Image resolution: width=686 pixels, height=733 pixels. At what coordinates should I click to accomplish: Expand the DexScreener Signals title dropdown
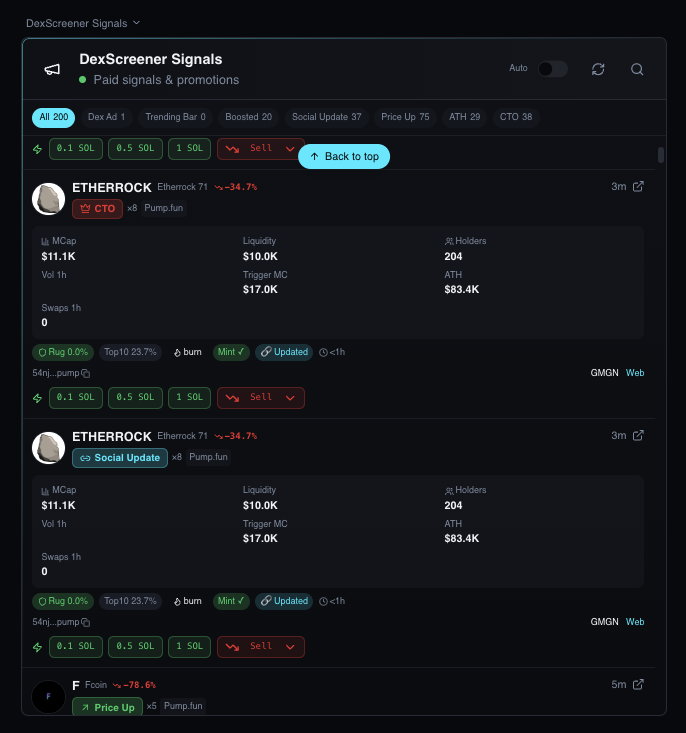pyautogui.click(x=136, y=22)
